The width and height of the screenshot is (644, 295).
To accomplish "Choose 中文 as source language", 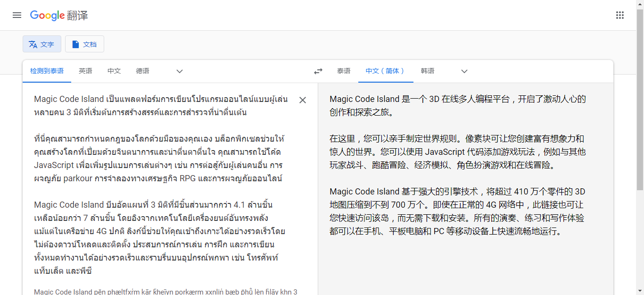I will tap(114, 71).
